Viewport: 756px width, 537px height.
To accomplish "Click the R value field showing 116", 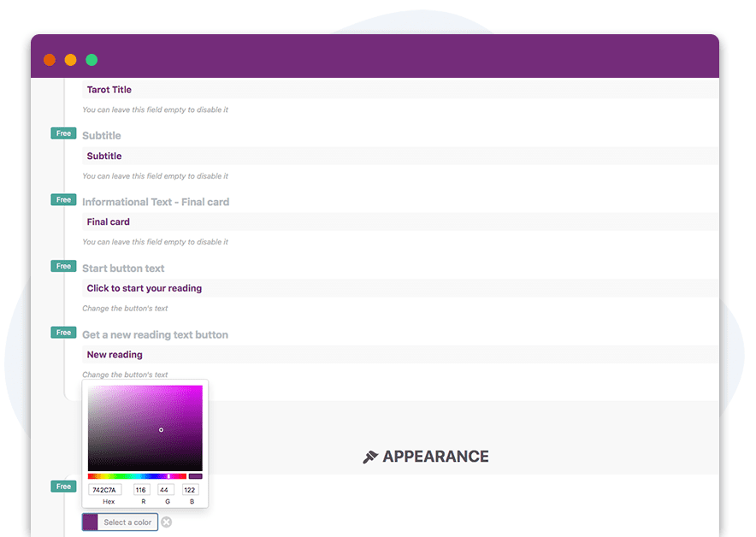I will pos(141,490).
